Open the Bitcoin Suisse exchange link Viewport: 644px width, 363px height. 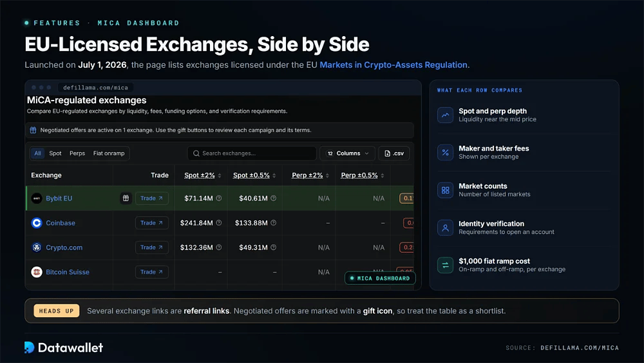click(x=68, y=271)
